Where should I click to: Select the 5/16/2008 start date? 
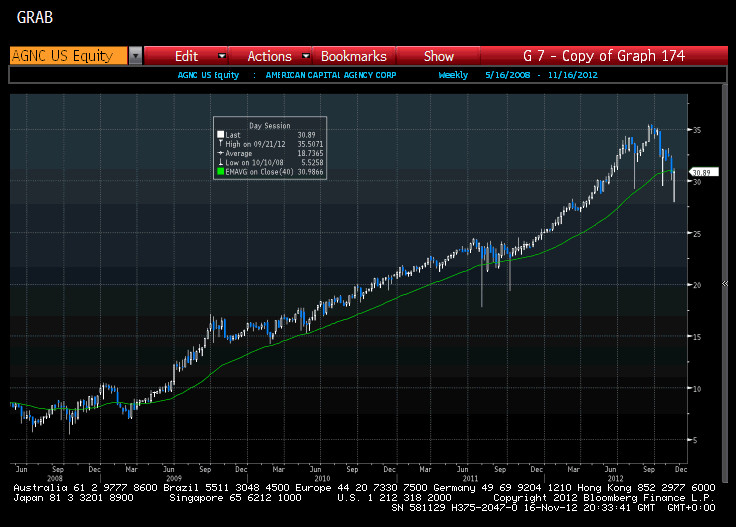(507, 75)
